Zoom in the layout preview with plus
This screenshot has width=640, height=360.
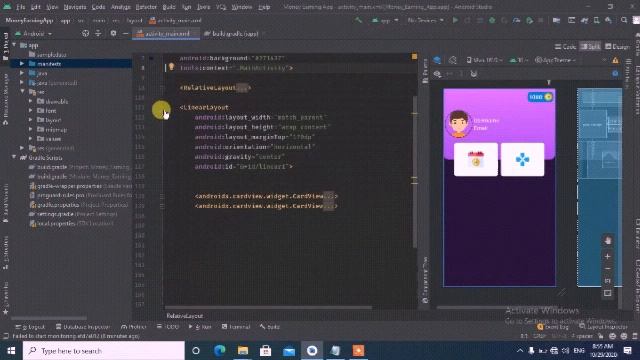pyautogui.click(x=607, y=256)
